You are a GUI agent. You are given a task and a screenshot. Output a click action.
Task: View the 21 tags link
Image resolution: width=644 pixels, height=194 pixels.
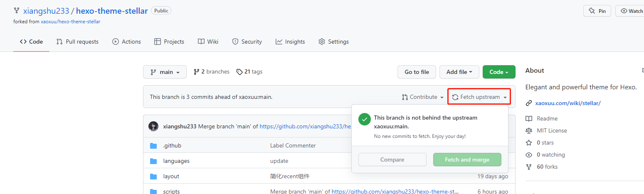(x=249, y=72)
